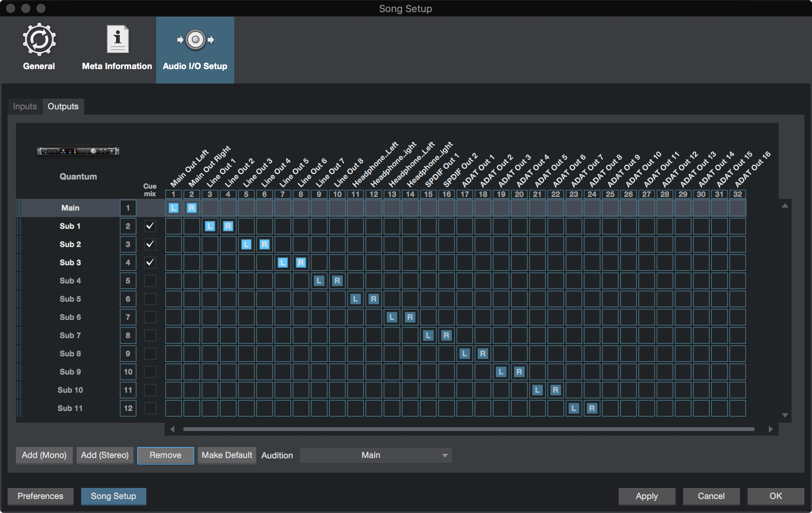Click the Sub 5 row R routing marker
Screen dimensions: 812x513
coord(374,299)
